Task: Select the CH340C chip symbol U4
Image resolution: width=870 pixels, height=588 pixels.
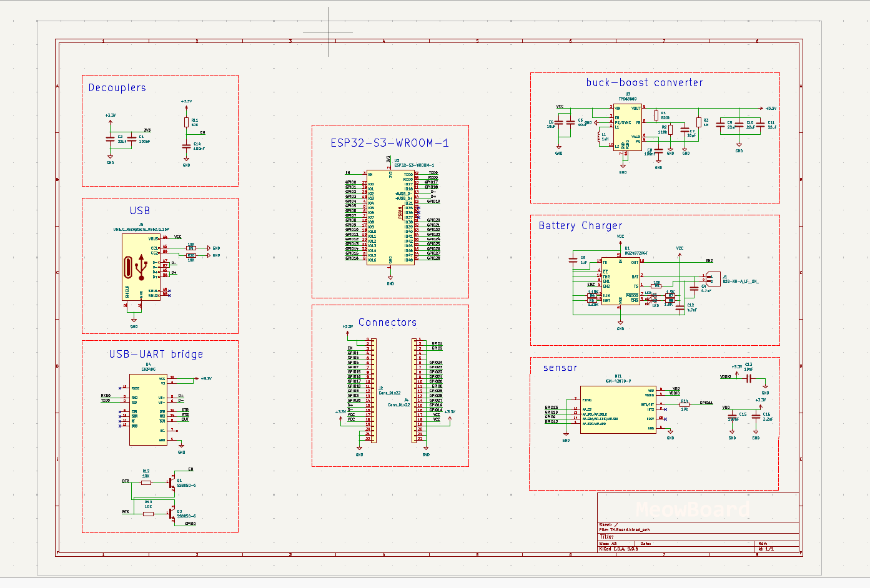Action: click(x=148, y=409)
